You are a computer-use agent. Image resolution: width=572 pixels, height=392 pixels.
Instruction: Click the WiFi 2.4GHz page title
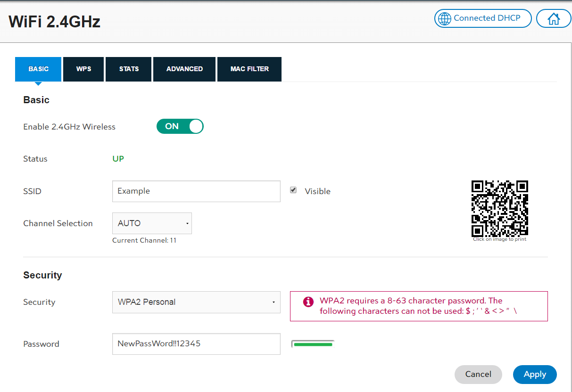(55, 22)
